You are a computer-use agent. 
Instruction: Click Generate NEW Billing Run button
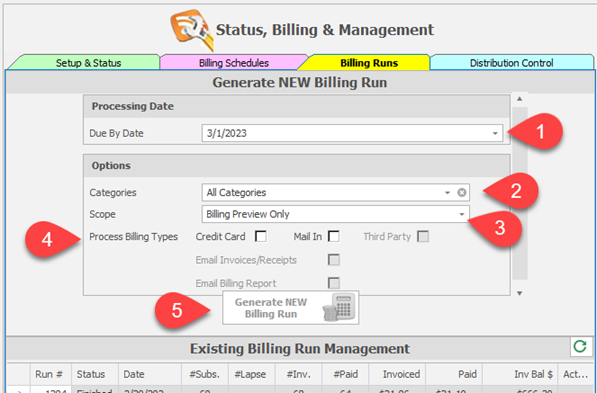click(291, 308)
